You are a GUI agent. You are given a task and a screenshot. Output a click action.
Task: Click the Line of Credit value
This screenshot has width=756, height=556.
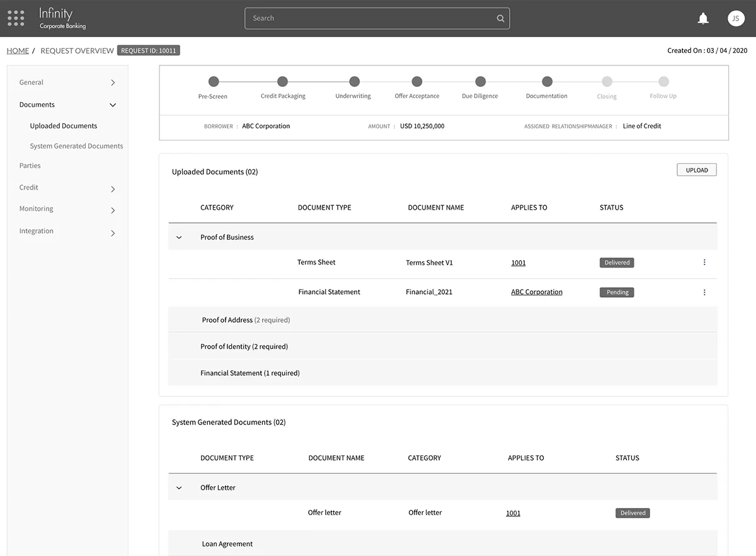coord(642,126)
